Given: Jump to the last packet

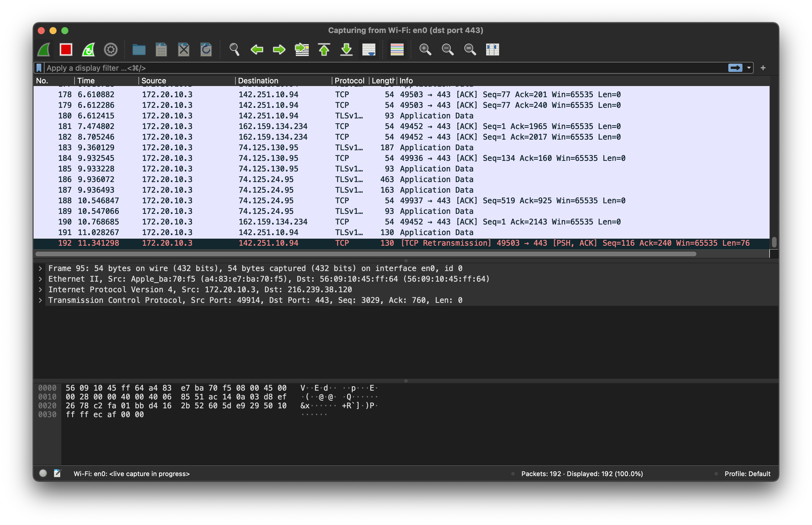Looking at the screenshot, I should click(x=346, y=50).
